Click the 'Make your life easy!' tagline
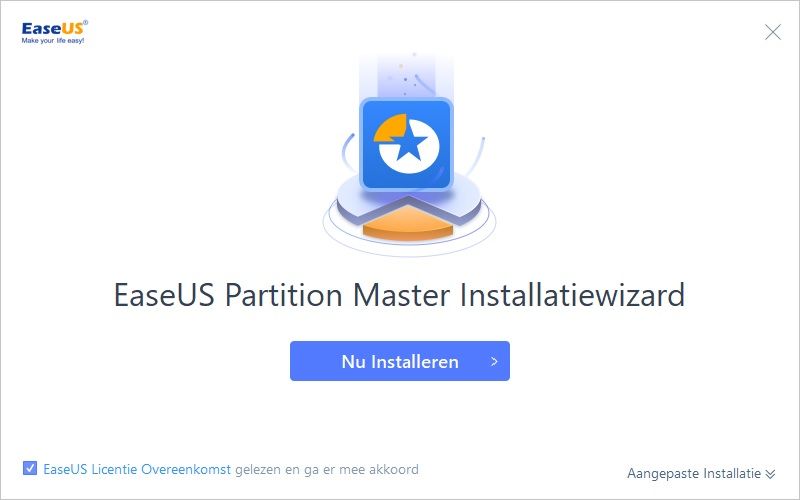Screen dimensions: 800x500 pos(53,40)
